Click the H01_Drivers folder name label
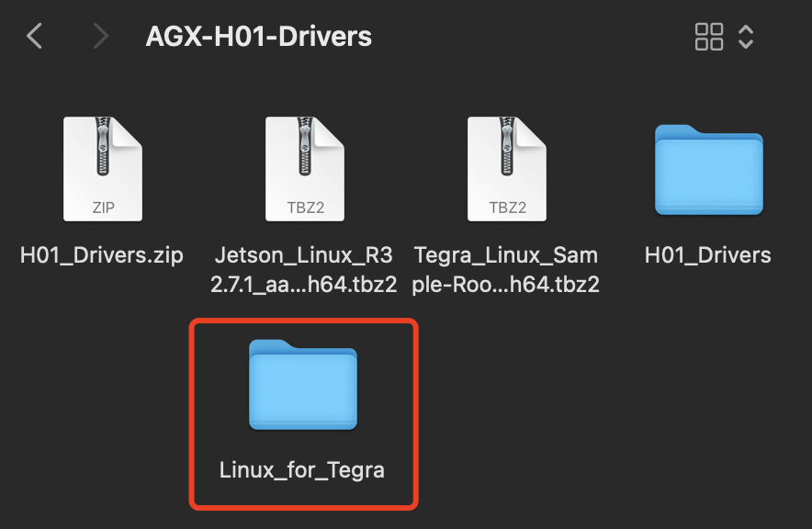Image resolution: width=812 pixels, height=529 pixels. [x=708, y=255]
